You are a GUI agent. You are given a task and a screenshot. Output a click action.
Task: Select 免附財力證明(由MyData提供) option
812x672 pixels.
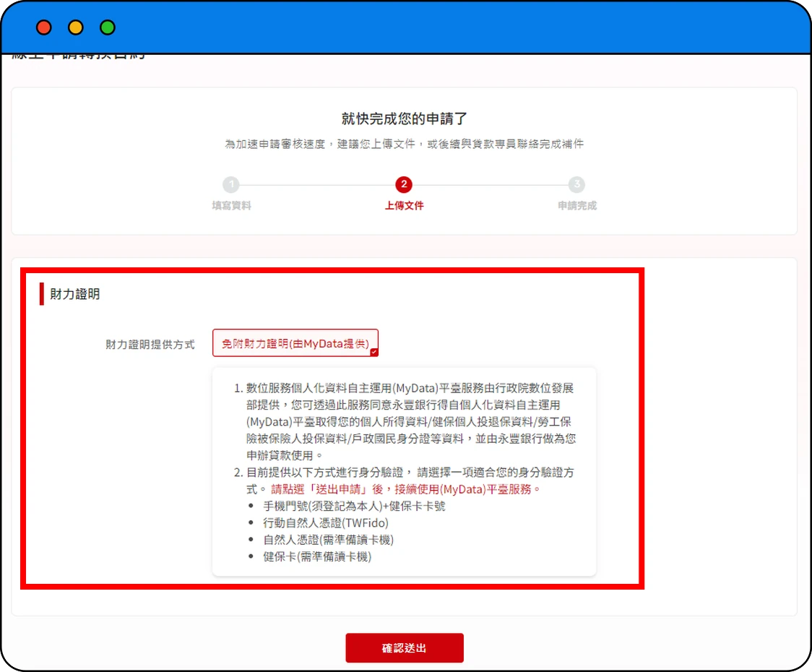coord(295,343)
